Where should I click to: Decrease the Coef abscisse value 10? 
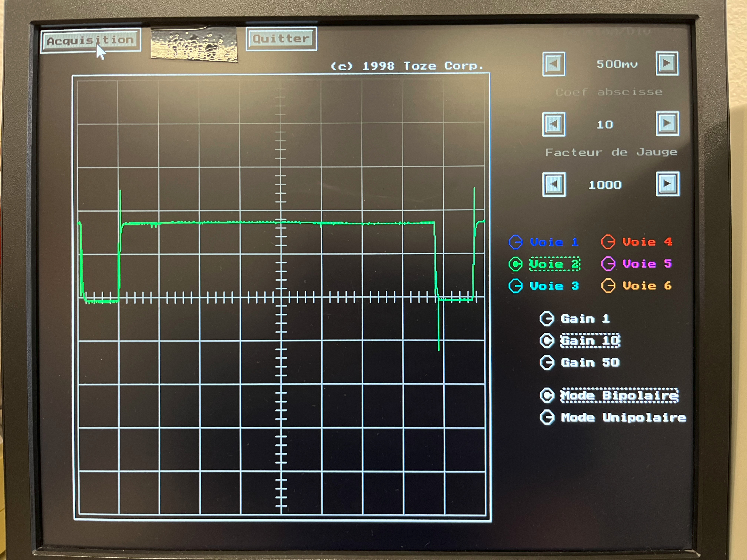pos(554,124)
